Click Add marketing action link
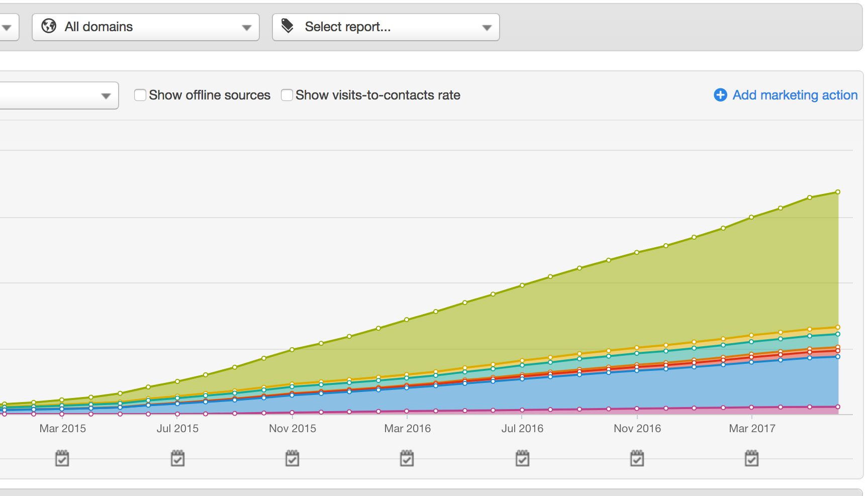Image resolution: width=868 pixels, height=496 pixels. click(795, 95)
